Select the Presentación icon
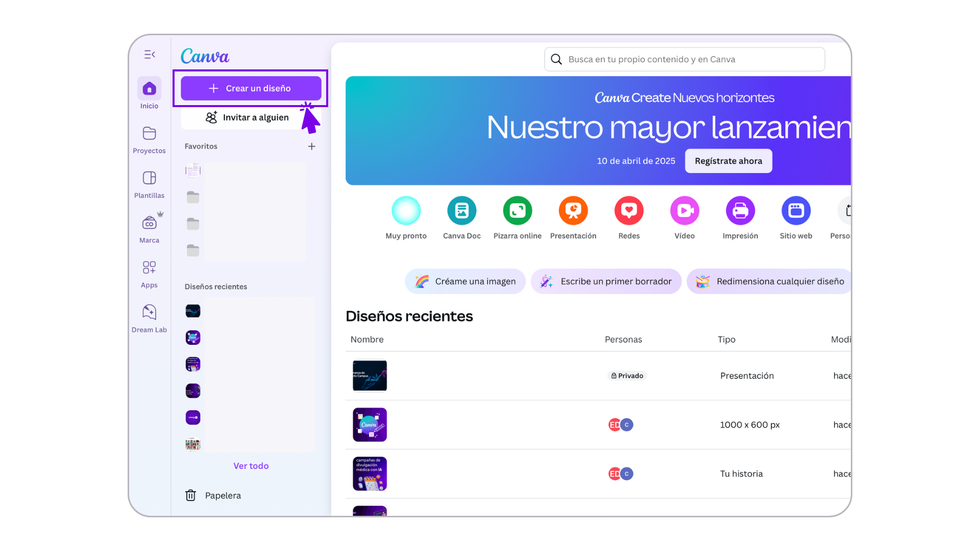The width and height of the screenshot is (980, 551). click(573, 211)
